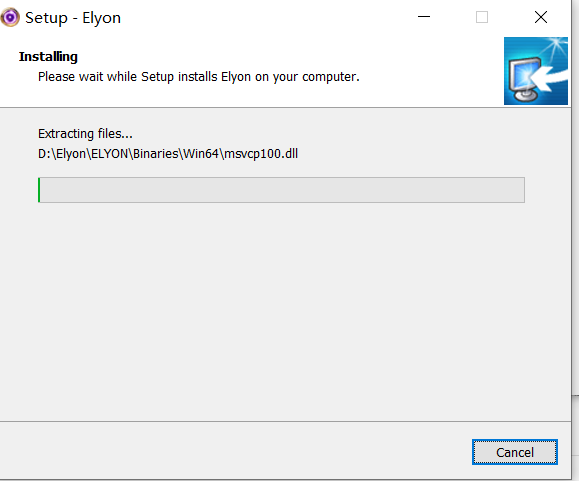The image size is (579, 481).
Task: Click the "Extracting files..." status label
Action: [x=85, y=134]
